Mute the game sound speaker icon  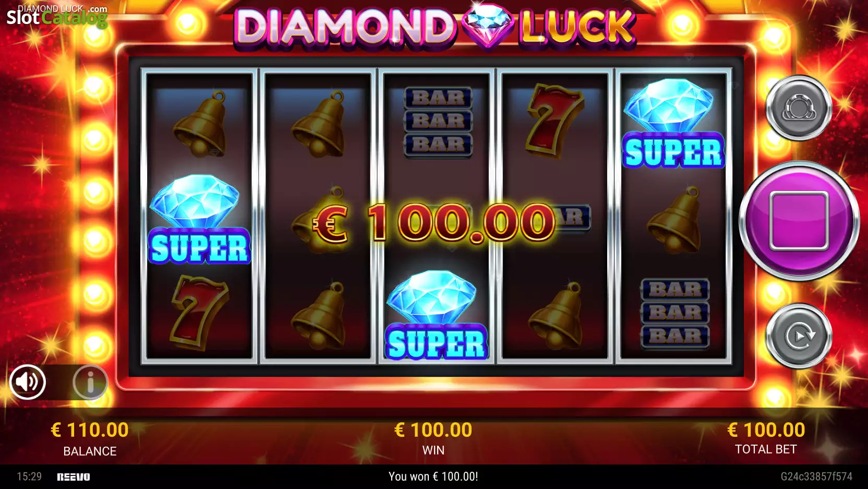coord(28,382)
